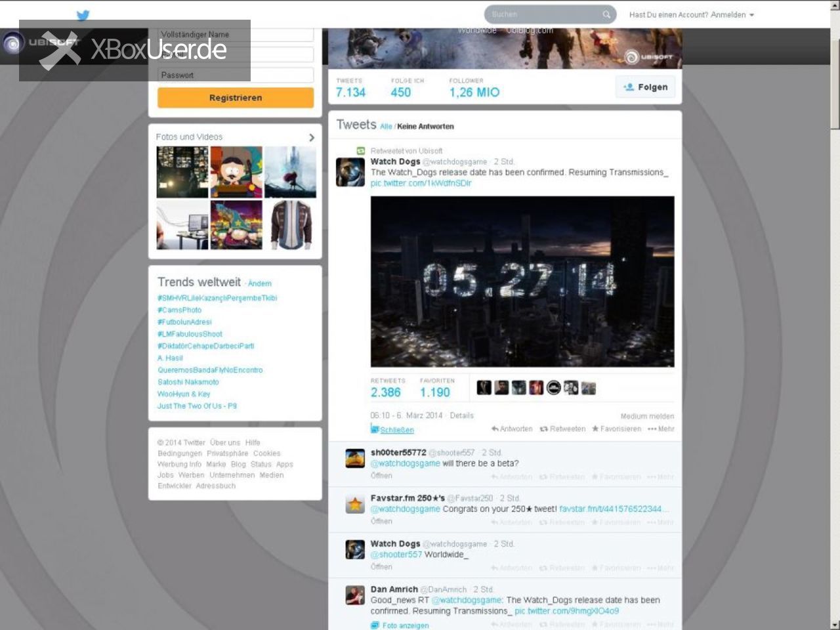Open the #LMFabulousShoot trend

click(190, 334)
